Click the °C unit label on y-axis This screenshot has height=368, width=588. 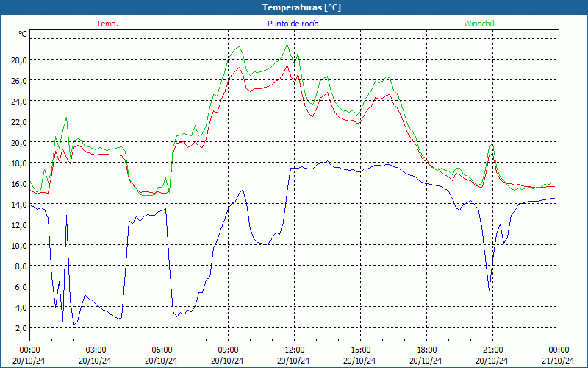pyautogui.click(x=23, y=34)
